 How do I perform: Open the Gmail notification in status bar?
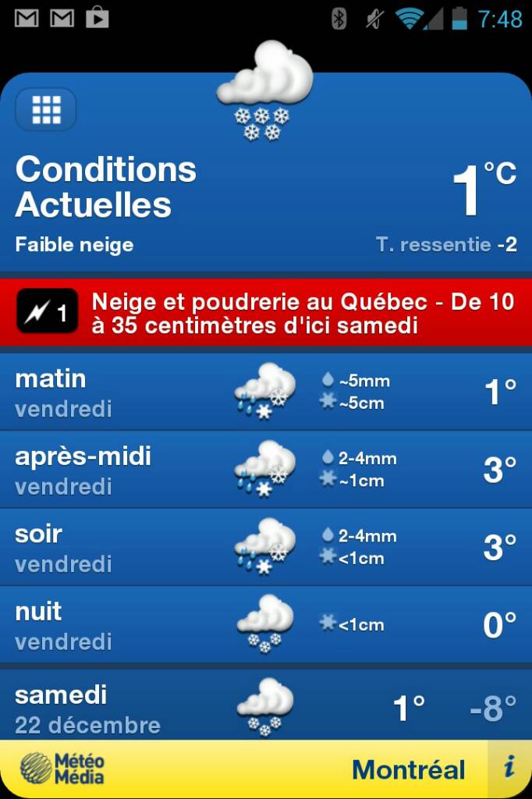pyautogui.click(x=27, y=17)
